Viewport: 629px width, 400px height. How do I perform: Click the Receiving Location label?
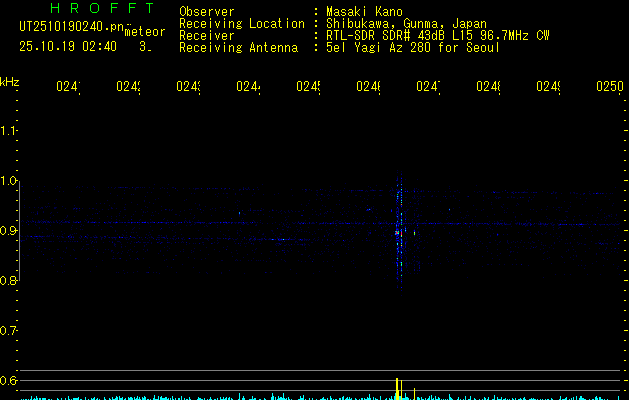pyautogui.click(x=241, y=23)
